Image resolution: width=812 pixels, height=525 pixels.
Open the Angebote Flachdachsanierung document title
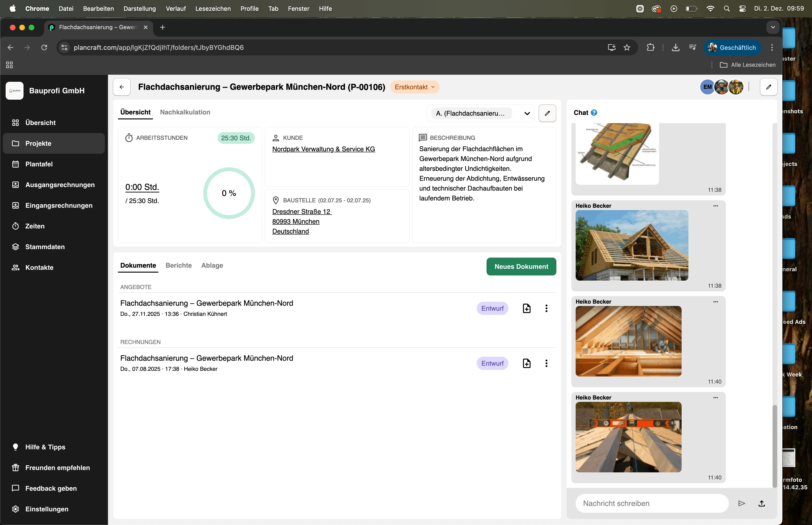pos(207,303)
